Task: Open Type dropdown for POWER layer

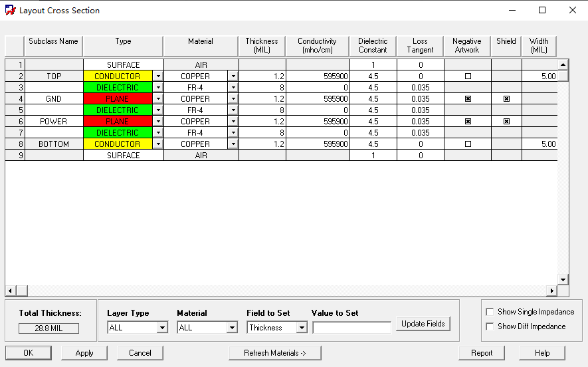Action: (x=158, y=121)
